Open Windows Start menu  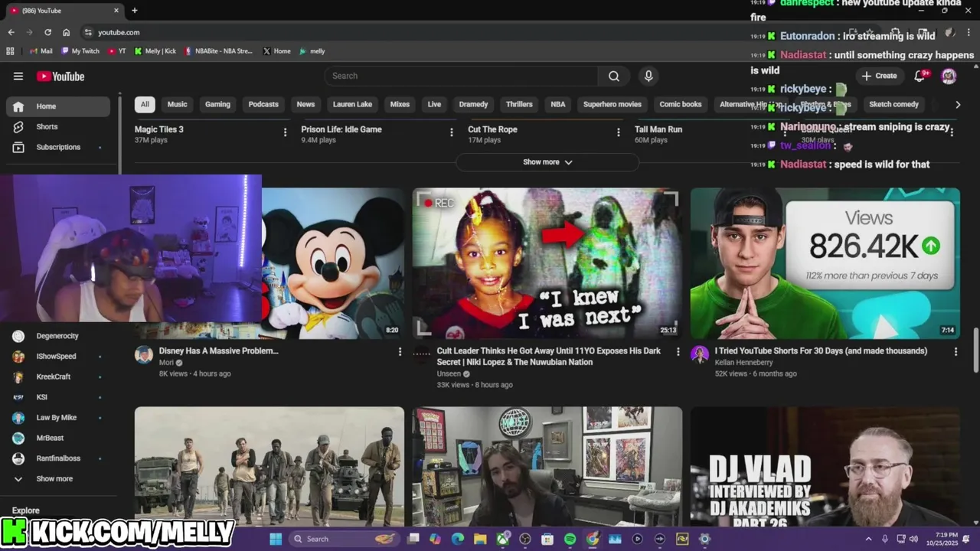[276, 539]
